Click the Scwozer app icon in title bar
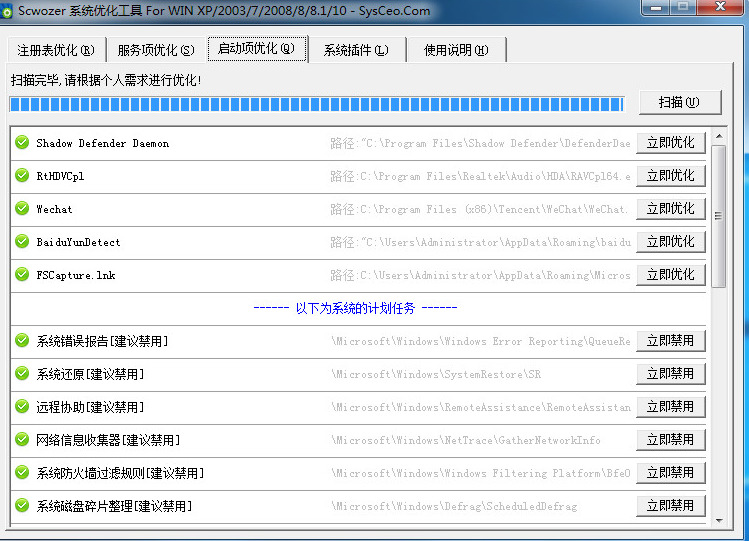 tap(7, 11)
